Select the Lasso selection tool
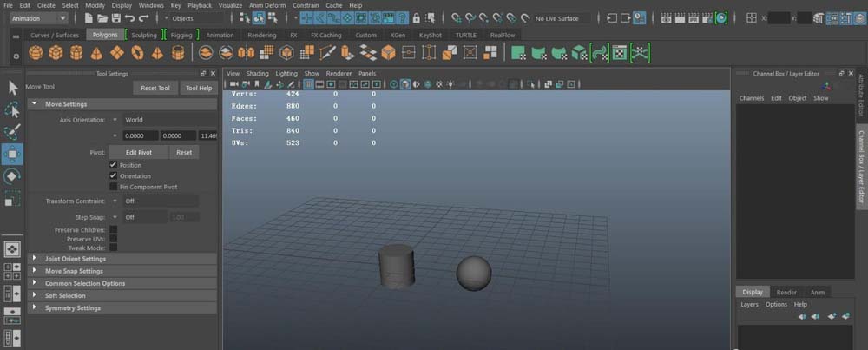This screenshot has height=350, width=868. tap(13, 109)
